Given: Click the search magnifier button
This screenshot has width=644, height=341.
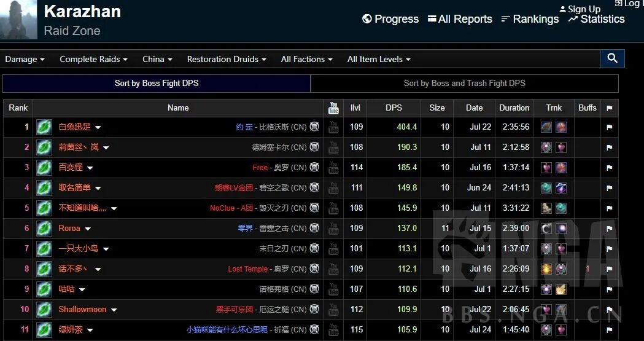Looking at the screenshot, I should tap(612, 59).
